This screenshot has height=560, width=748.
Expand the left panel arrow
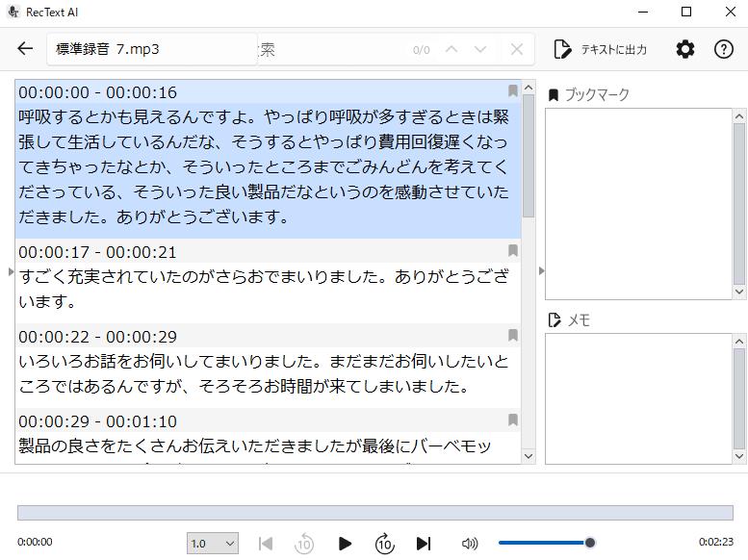click(x=11, y=271)
